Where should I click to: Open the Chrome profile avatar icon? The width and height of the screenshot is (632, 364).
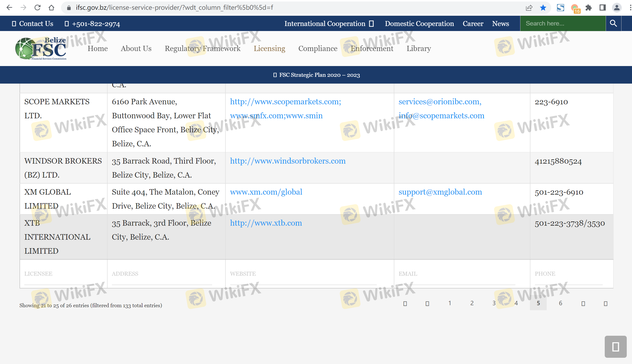616,8
